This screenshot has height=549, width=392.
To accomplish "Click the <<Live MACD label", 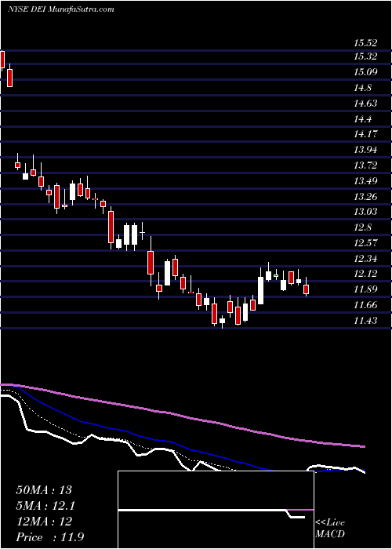I will [x=330, y=529].
